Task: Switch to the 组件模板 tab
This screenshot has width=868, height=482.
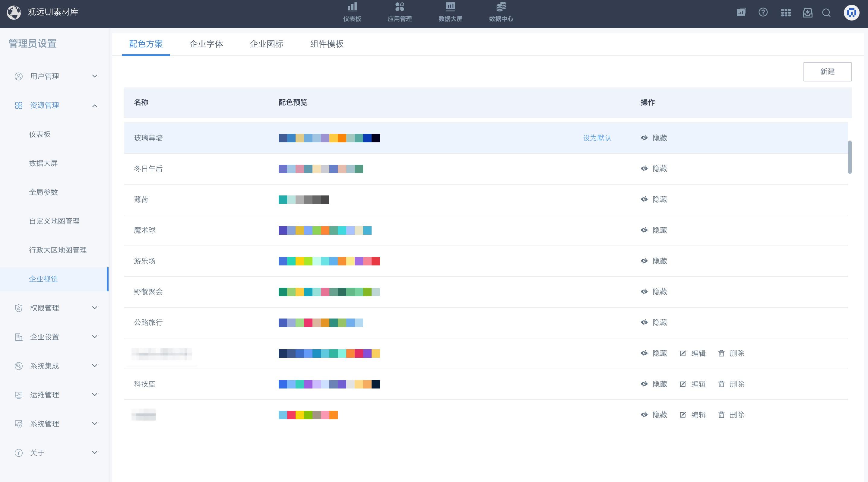Action: pos(327,44)
